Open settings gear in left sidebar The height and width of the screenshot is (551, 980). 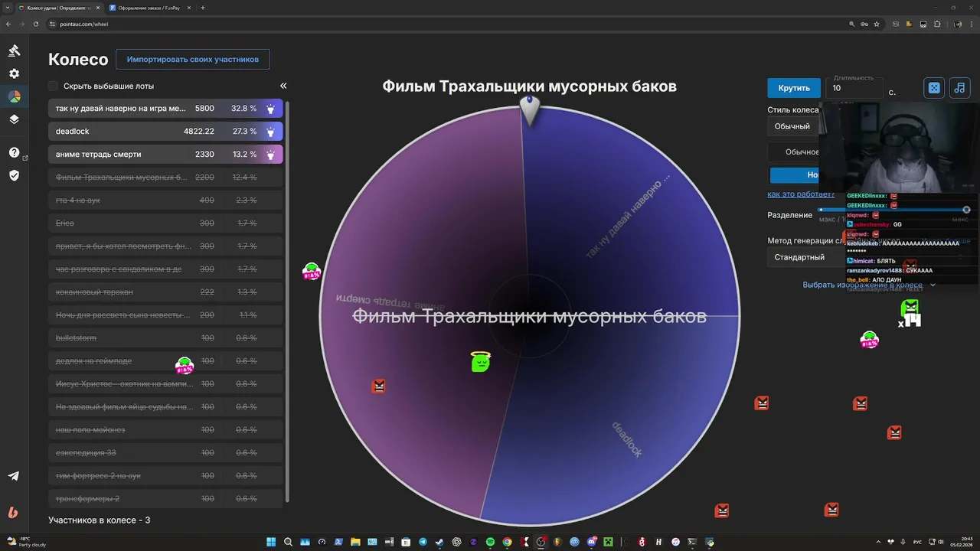point(14,73)
